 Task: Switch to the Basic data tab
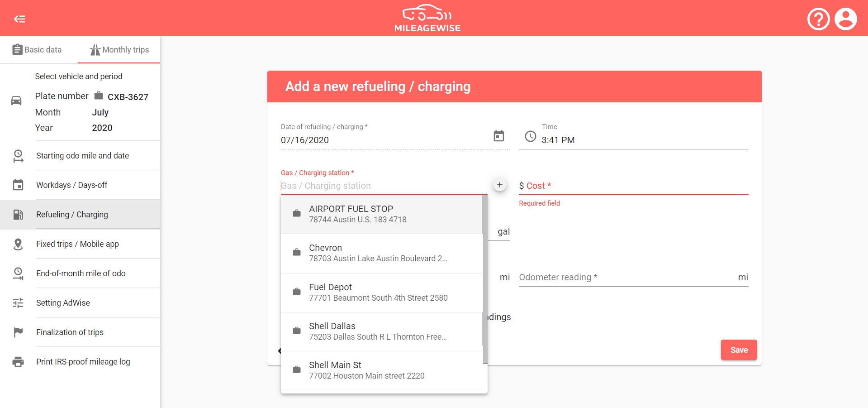[37, 49]
